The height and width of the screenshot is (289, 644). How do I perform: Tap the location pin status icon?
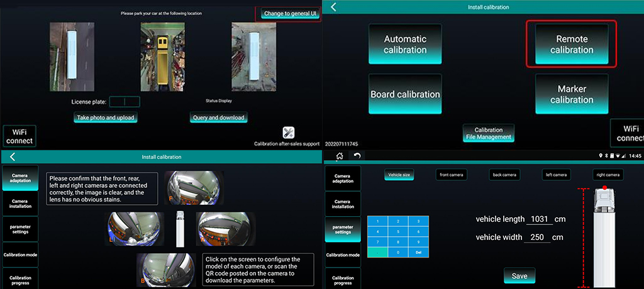coord(601,156)
